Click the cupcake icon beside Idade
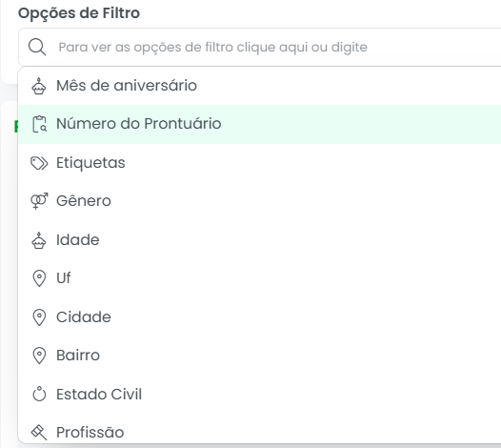501x448 pixels. [39, 240]
